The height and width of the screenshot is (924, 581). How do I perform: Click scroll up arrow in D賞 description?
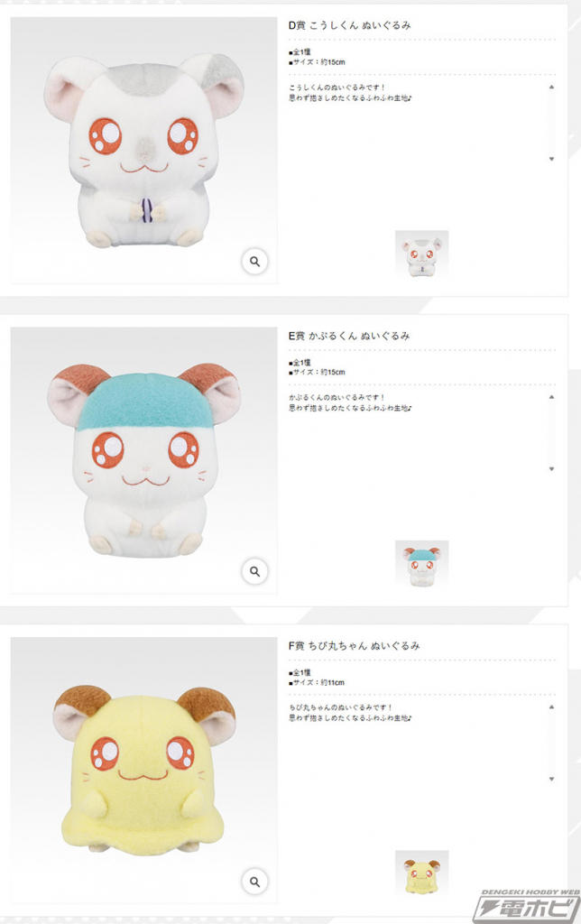click(551, 88)
